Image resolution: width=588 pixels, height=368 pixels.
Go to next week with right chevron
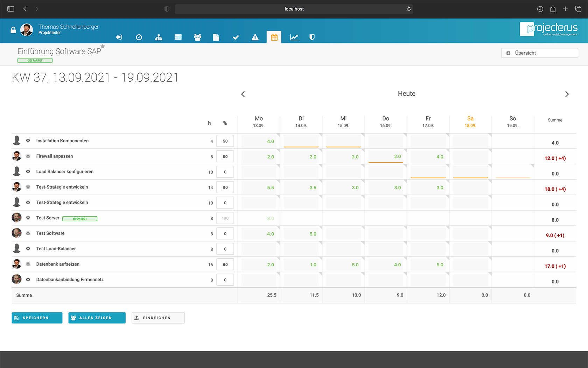(x=567, y=94)
